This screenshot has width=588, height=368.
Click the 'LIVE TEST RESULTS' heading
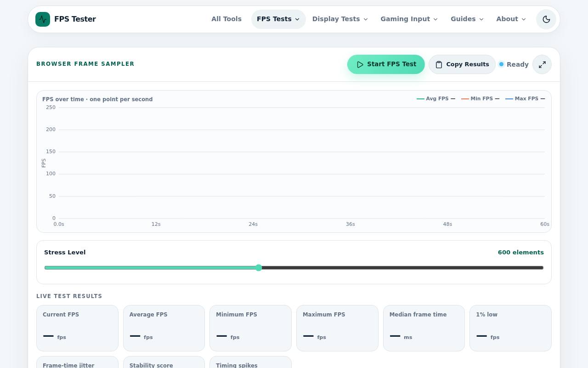pyautogui.click(x=69, y=296)
